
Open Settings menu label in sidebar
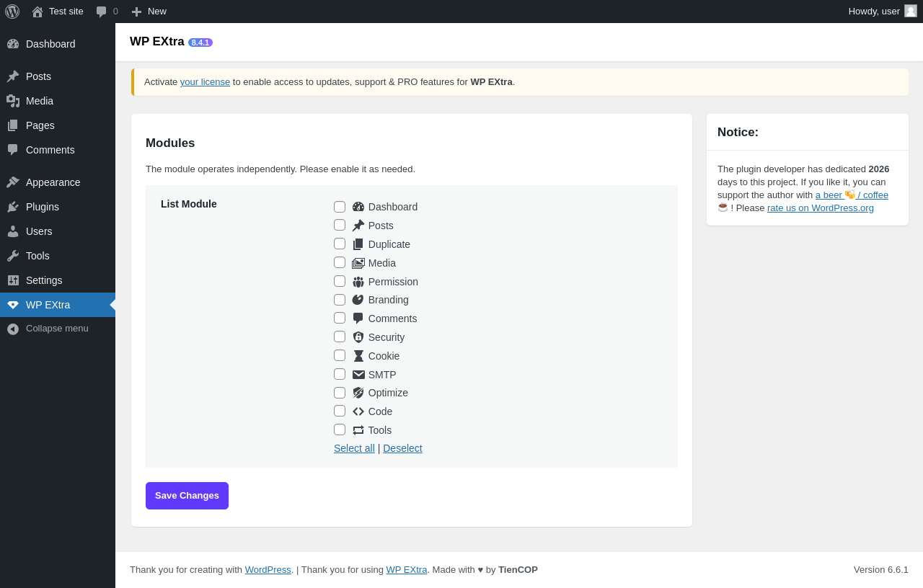point(44,280)
